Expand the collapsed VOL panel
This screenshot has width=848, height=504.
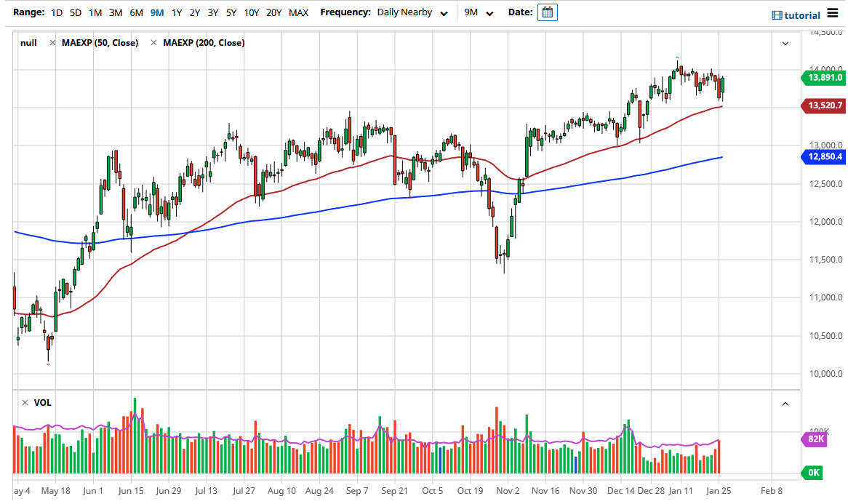[785, 402]
